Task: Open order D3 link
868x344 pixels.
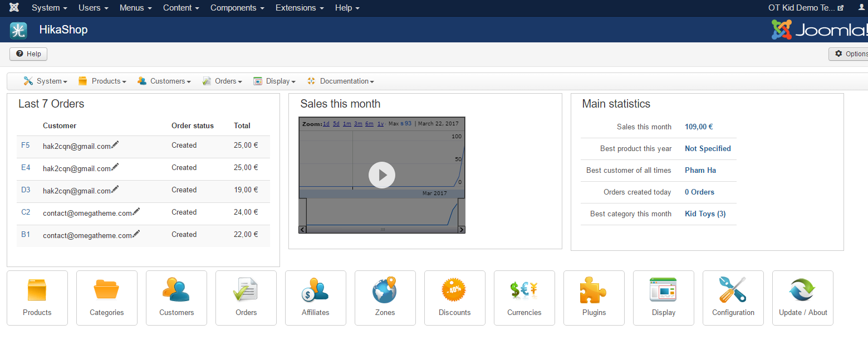Action: click(26, 190)
